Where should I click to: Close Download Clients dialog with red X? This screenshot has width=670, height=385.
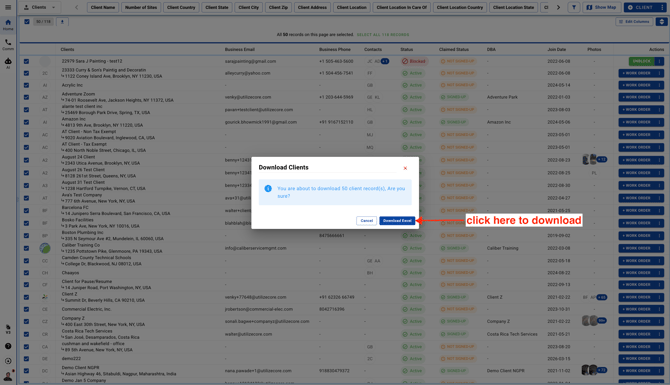pyautogui.click(x=405, y=168)
